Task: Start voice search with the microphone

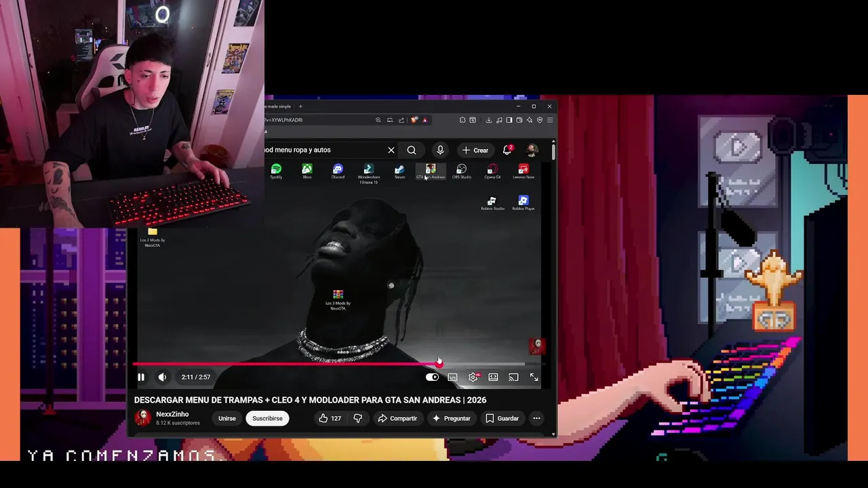Action: [440, 150]
